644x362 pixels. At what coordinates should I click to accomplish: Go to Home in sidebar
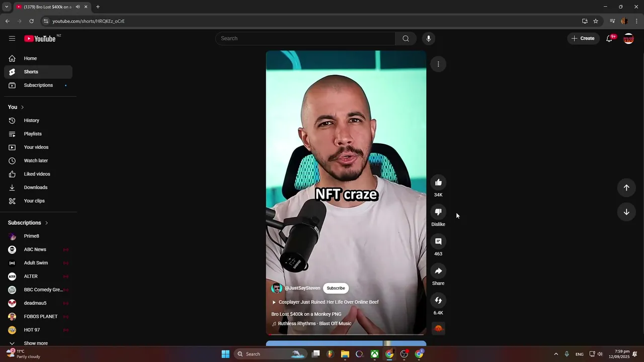tap(38, 58)
